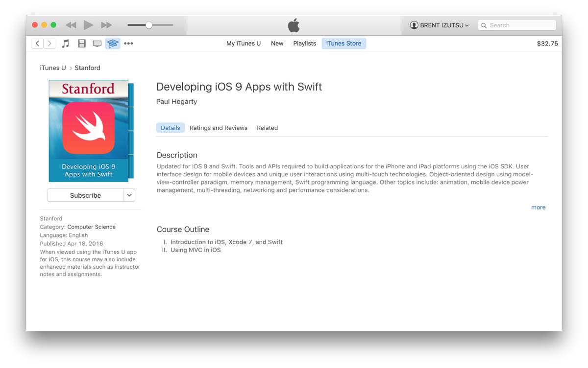Click the Subscribe button
The image size is (588, 368).
pos(85,195)
